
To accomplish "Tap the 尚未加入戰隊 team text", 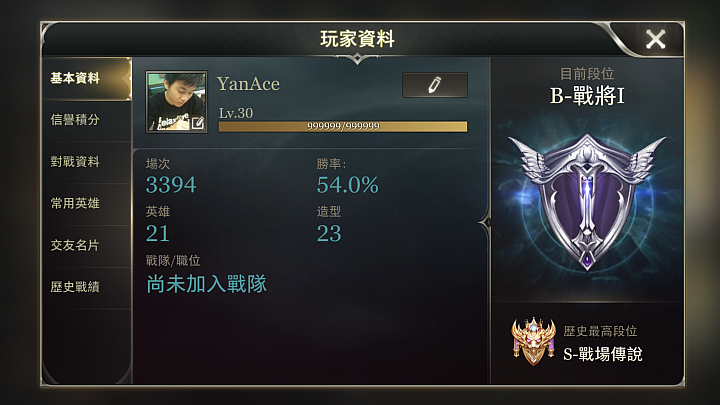I will [x=206, y=284].
